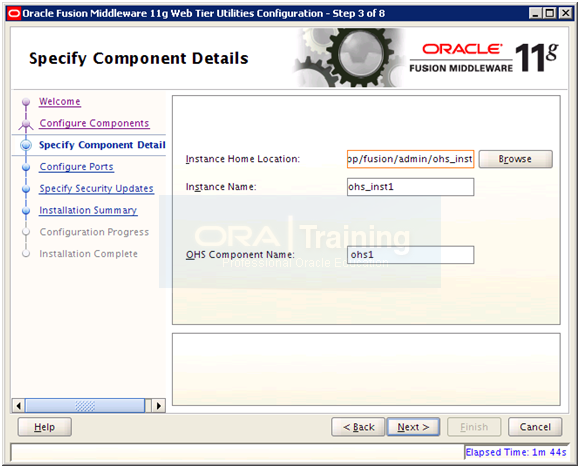Viewport: 580px width, 468px height.
Task: Click the Instance Name label
Action: click(221, 187)
